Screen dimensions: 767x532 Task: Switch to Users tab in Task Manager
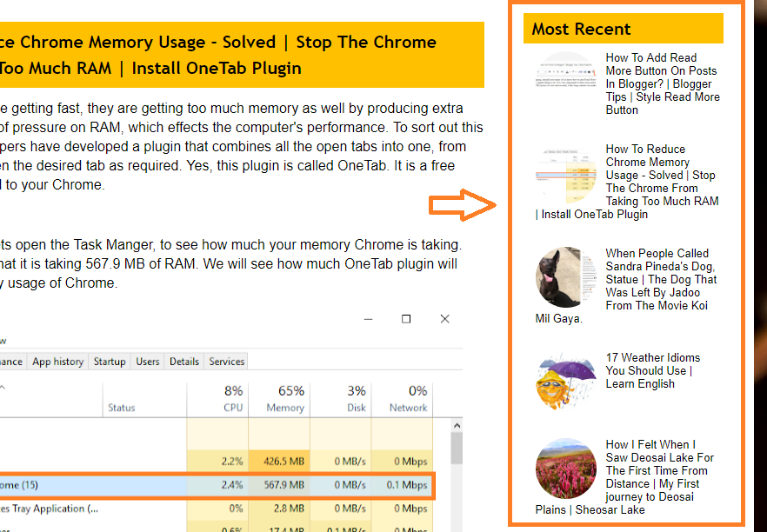[148, 362]
